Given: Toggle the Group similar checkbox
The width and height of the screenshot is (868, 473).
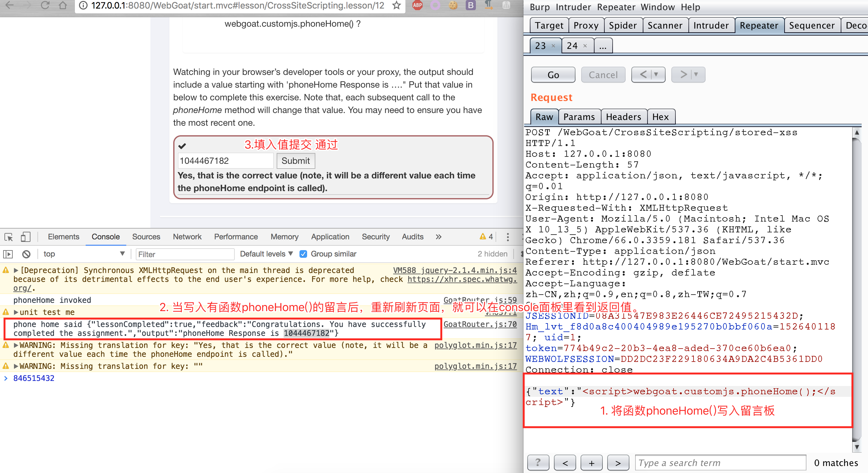Looking at the screenshot, I should (x=303, y=254).
